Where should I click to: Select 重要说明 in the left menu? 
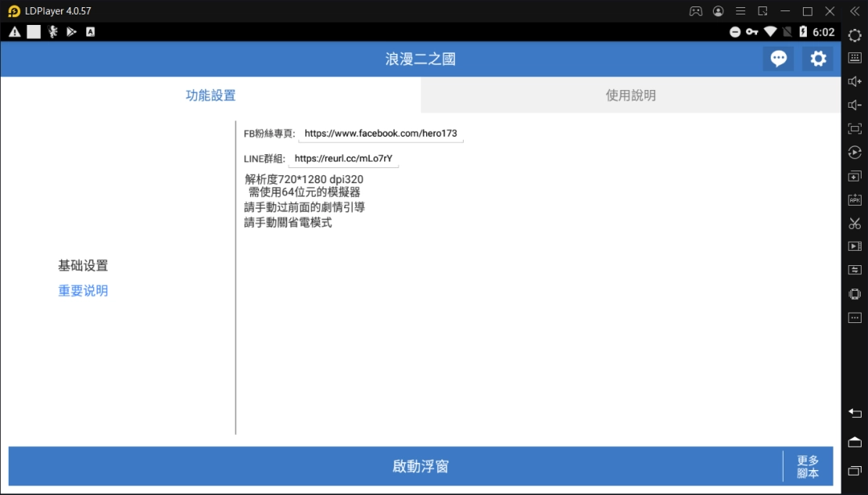(x=83, y=291)
